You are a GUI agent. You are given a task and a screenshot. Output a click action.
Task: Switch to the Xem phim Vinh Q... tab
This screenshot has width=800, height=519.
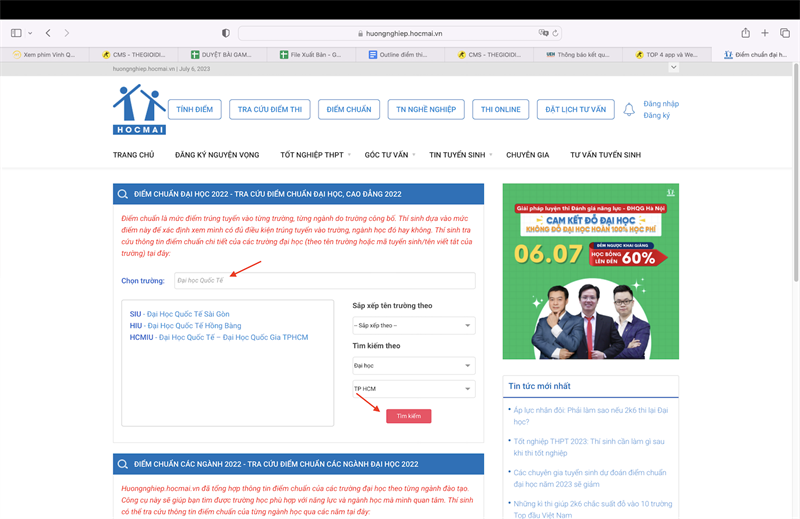[44, 55]
